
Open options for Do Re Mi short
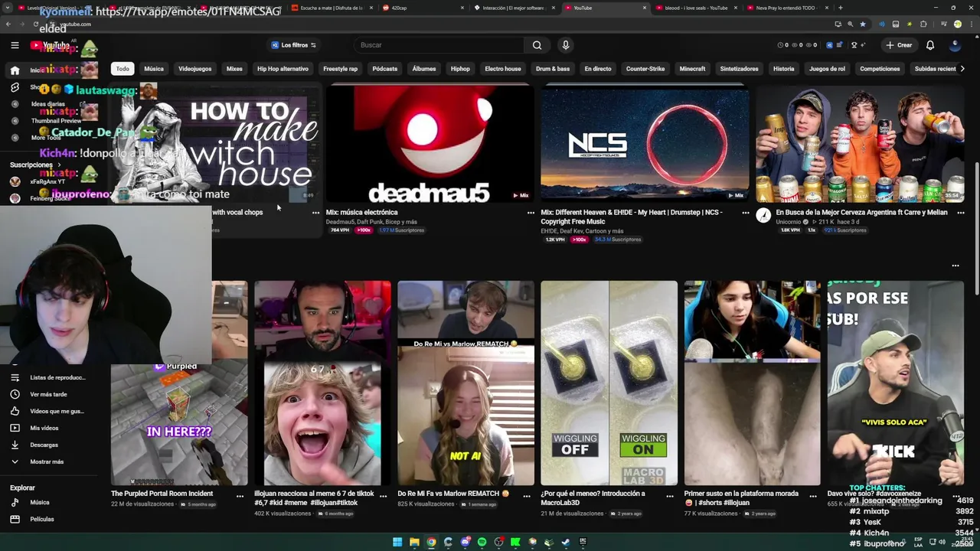[526, 496]
